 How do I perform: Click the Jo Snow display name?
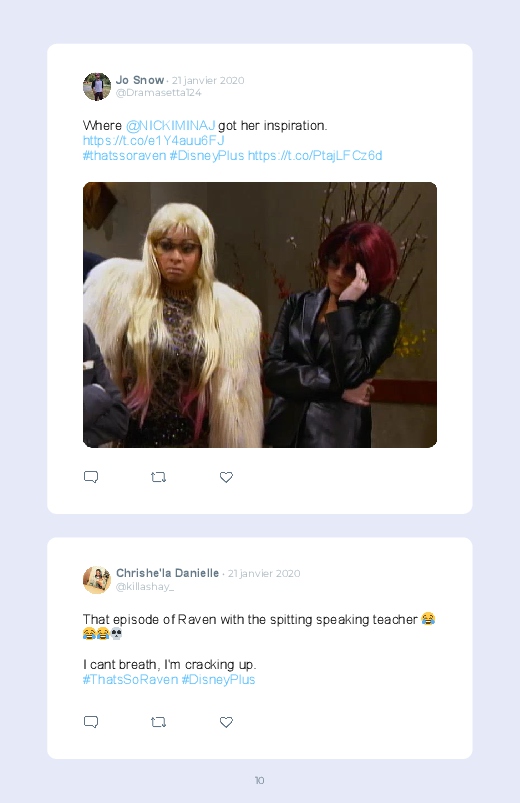pyautogui.click(x=140, y=80)
